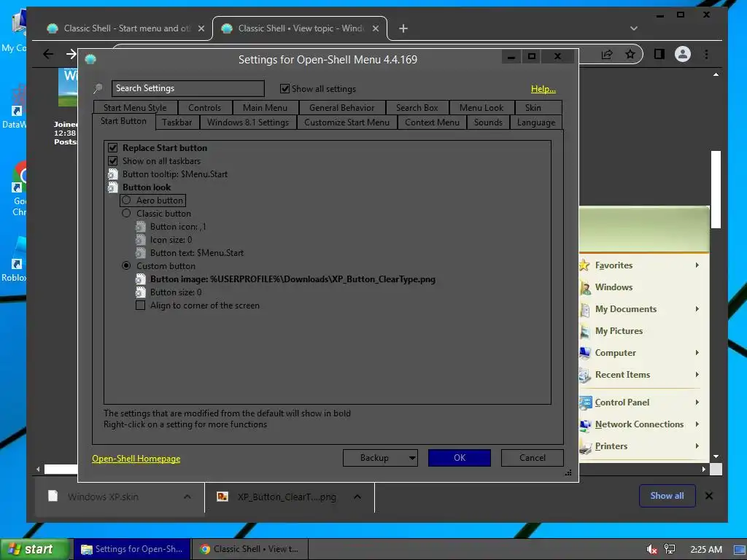
Task: Toggle Show all settings checkbox
Action: (285, 88)
